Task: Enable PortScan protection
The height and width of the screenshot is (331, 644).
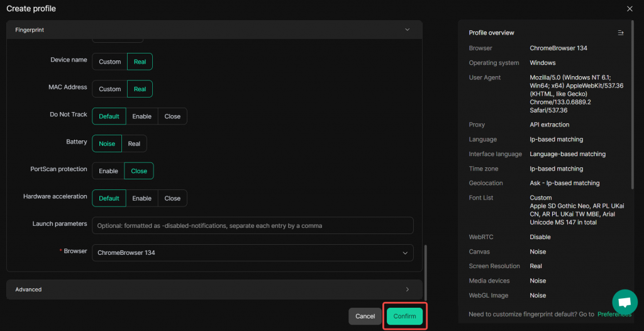Action: point(108,171)
